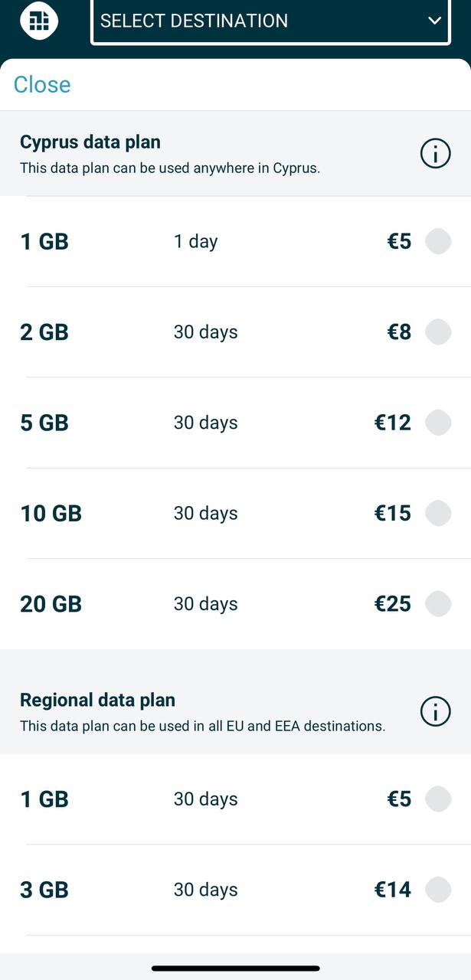The image size is (471, 980).
Task: Select Cyprus 2 GB €8 plan
Action: (x=438, y=332)
